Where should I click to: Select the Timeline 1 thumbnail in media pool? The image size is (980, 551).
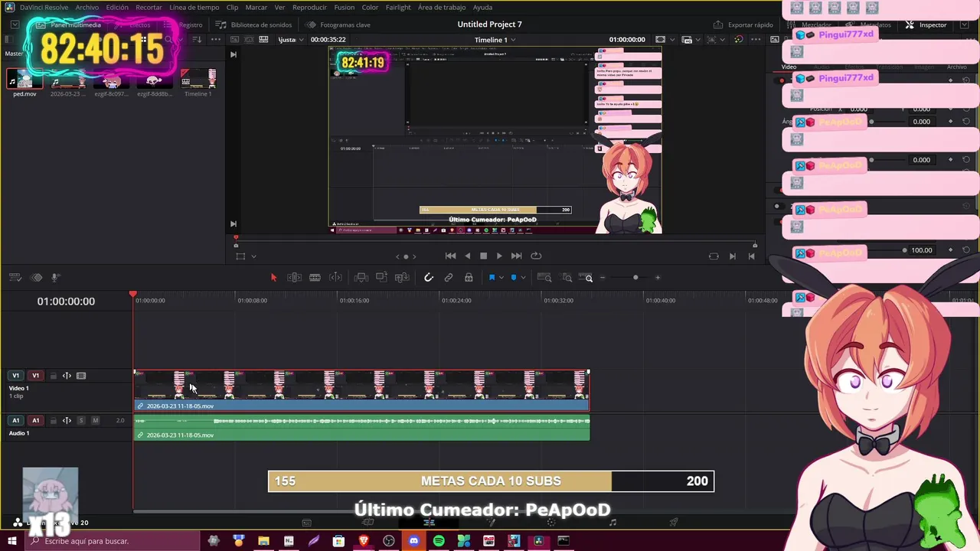[198, 83]
